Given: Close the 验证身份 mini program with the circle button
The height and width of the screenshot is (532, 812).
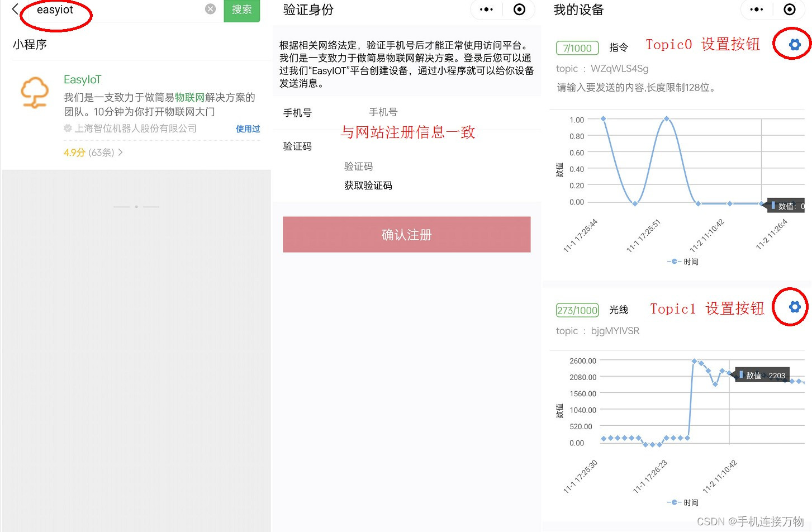Looking at the screenshot, I should [x=519, y=9].
